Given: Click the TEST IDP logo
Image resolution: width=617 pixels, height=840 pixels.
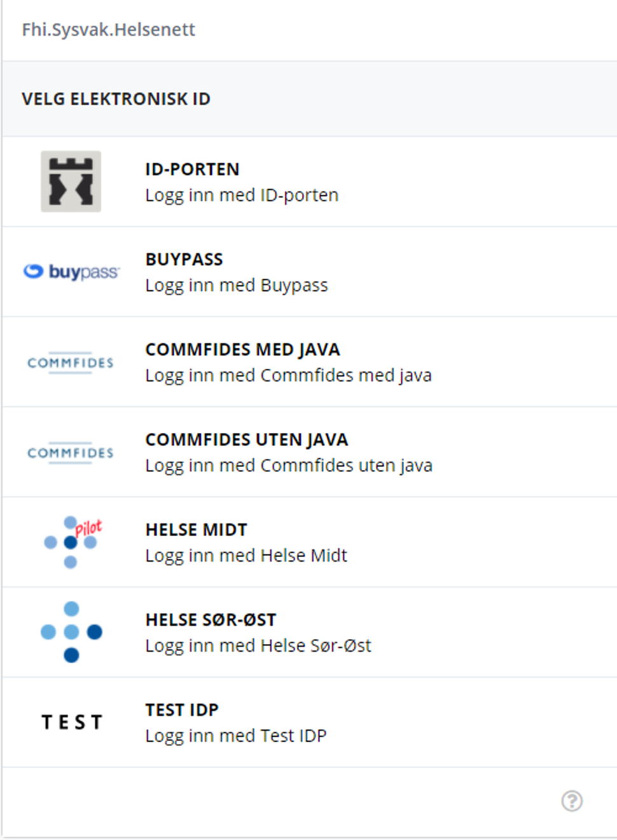Looking at the screenshot, I should pyautogui.click(x=72, y=722).
